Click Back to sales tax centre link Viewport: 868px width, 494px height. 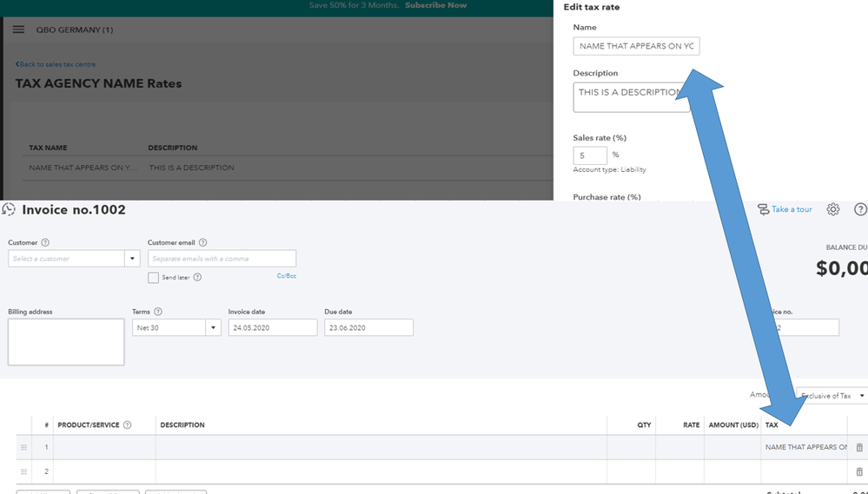tap(56, 64)
